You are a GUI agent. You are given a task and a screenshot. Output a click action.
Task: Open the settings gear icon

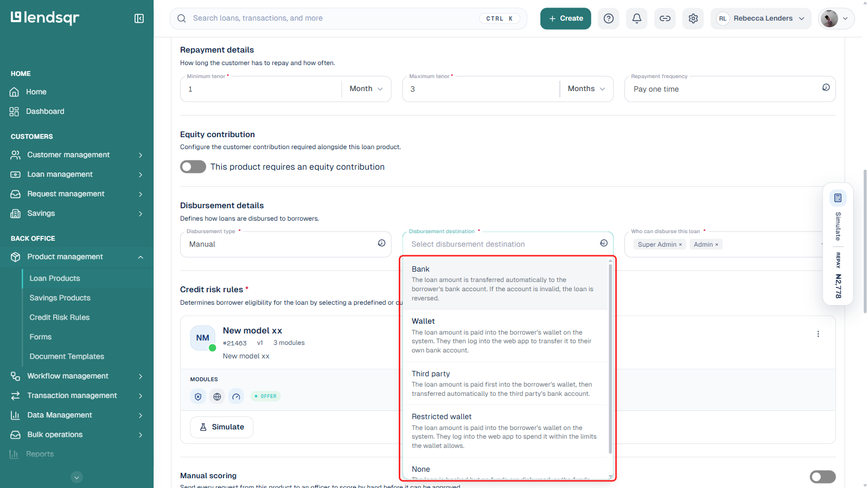[x=693, y=18]
